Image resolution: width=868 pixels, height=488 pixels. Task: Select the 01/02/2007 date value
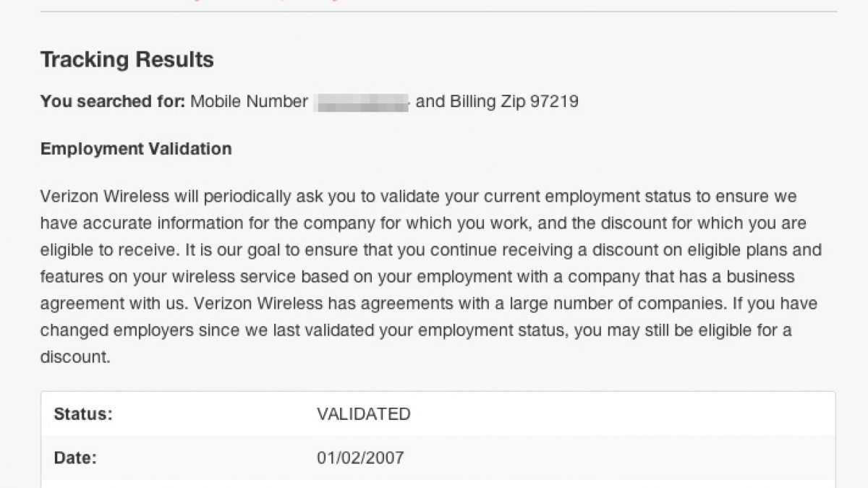click(360, 458)
